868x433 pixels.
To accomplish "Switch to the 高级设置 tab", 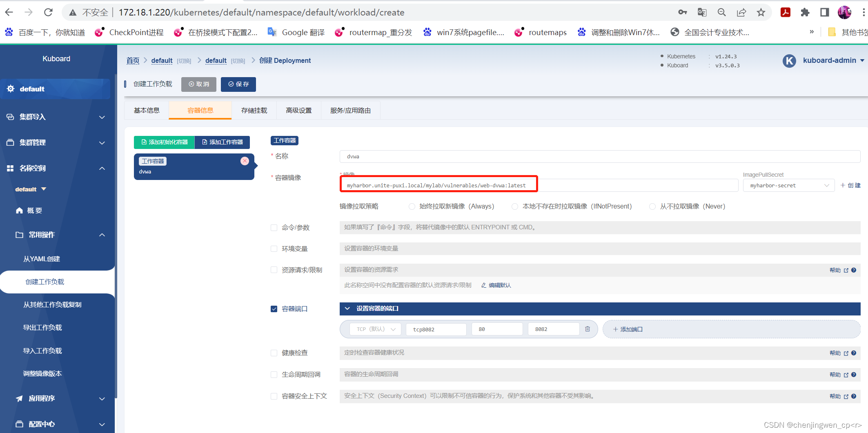I will (x=299, y=111).
